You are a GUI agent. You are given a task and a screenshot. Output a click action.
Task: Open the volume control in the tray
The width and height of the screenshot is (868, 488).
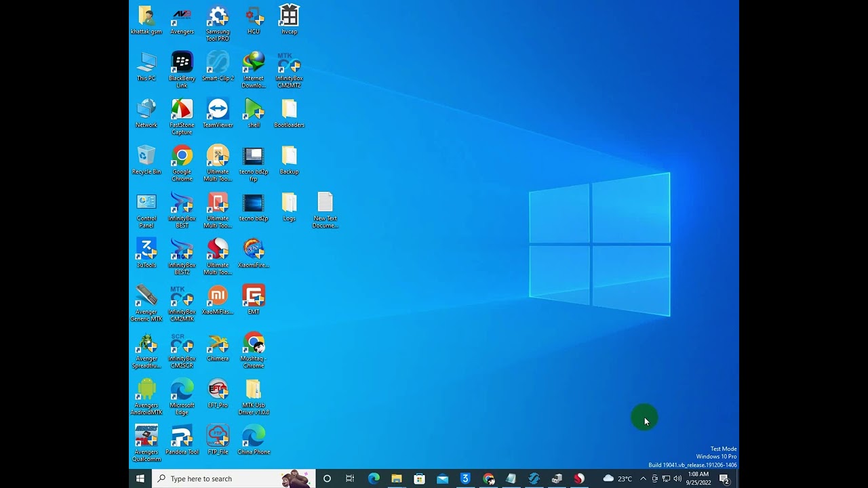[x=677, y=479]
